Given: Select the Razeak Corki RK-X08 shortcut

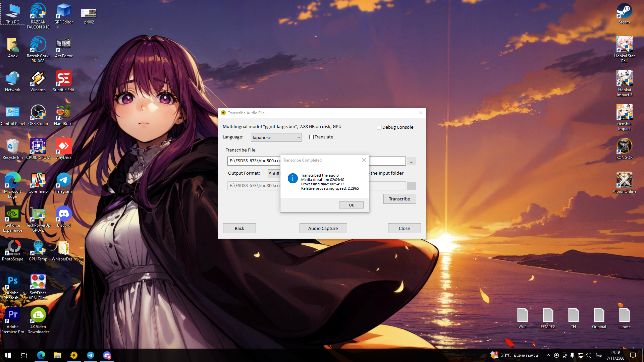Looking at the screenshot, I should [x=38, y=50].
